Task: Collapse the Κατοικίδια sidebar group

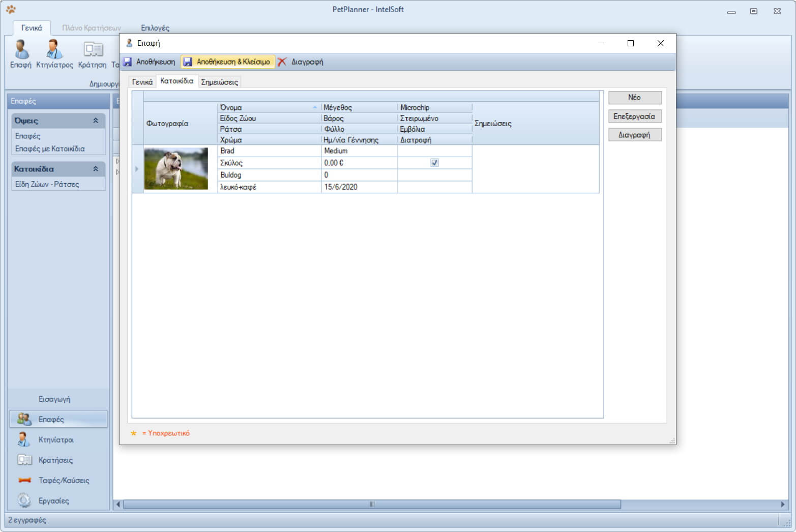Action: 95,169
